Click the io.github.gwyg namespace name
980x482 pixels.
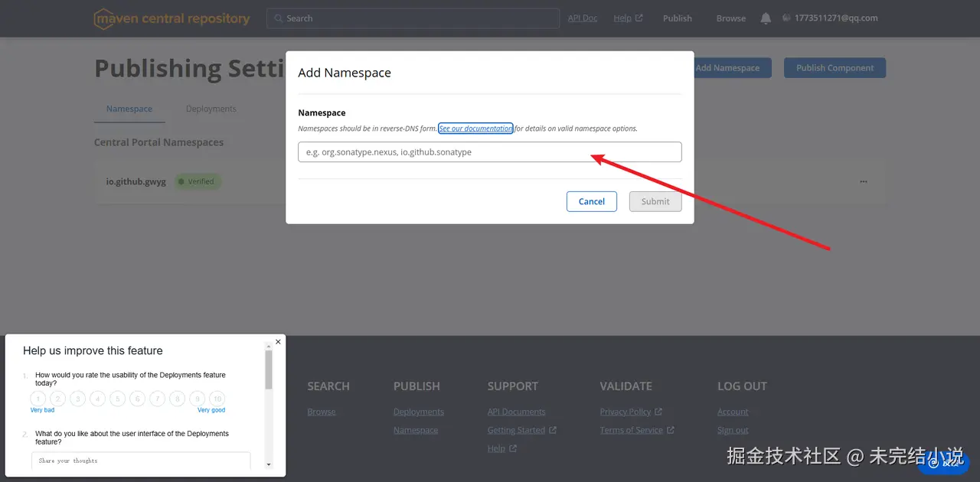click(x=136, y=182)
